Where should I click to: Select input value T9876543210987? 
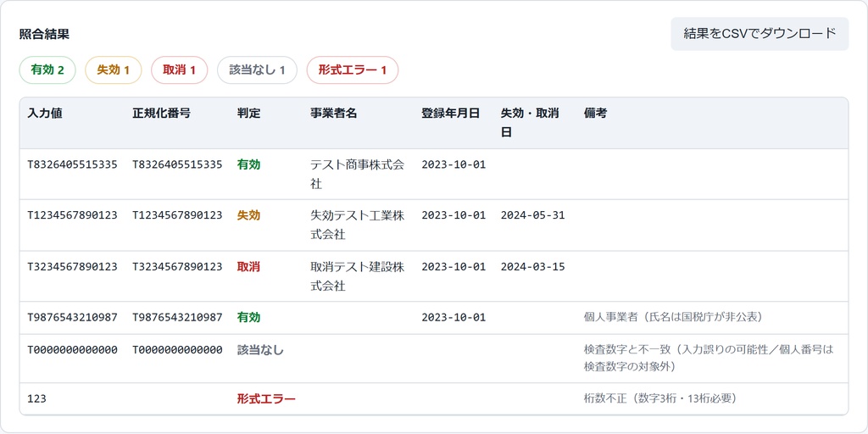click(73, 317)
